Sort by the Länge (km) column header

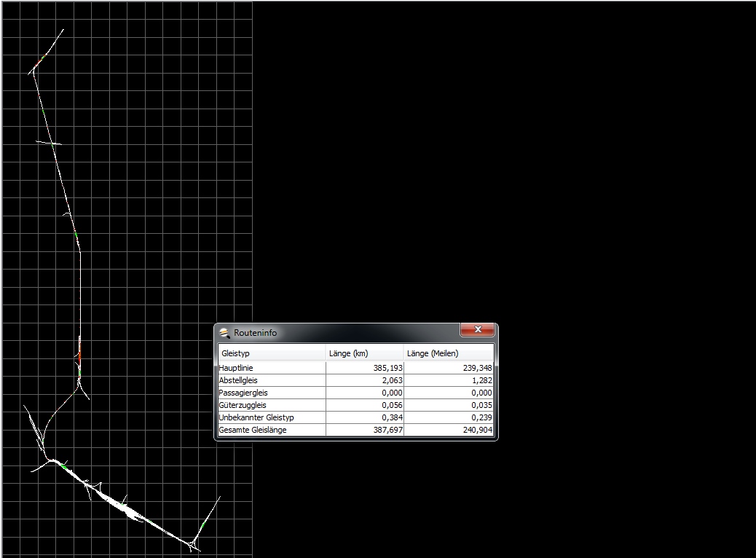pyautogui.click(x=364, y=353)
